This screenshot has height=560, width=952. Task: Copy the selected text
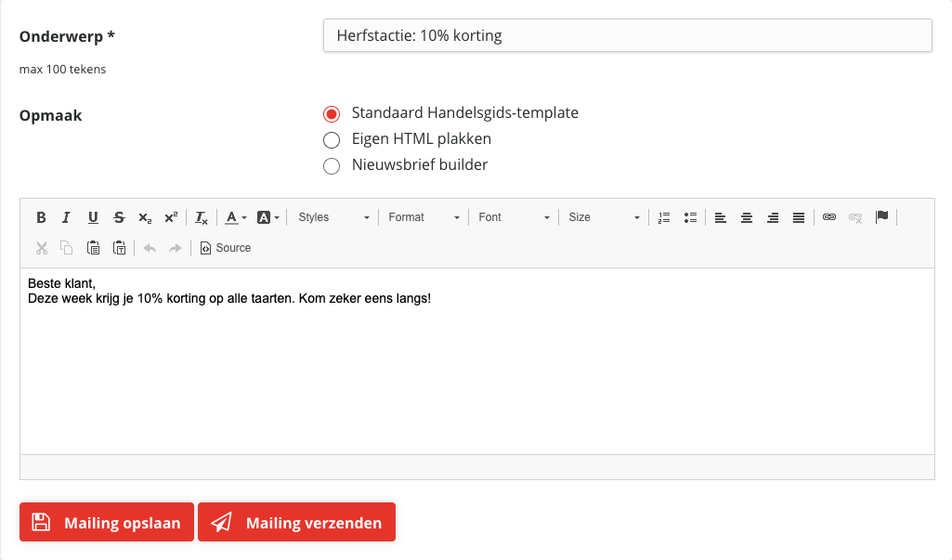[x=66, y=248]
